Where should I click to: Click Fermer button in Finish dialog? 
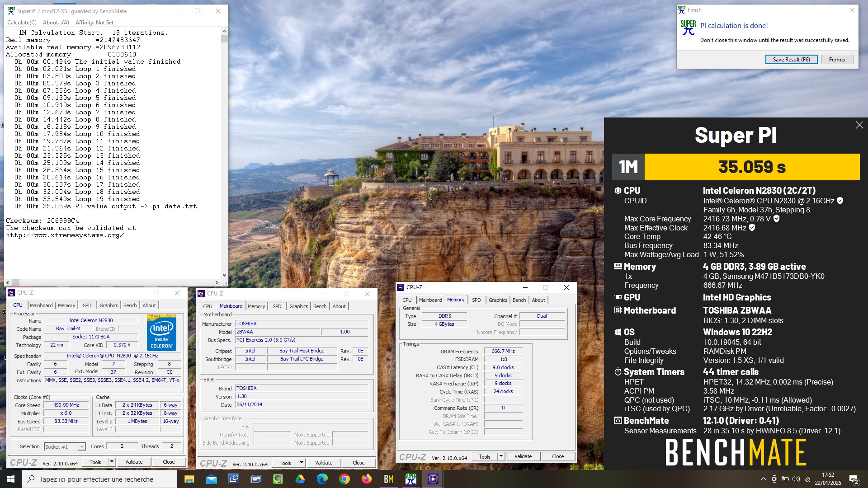tap(837, 60)
